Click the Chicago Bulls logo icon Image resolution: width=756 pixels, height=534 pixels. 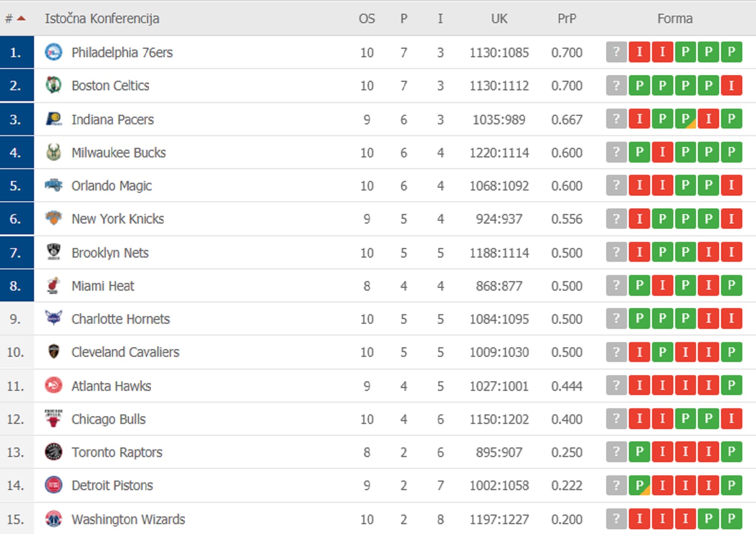pyautogui.click(x=53, y=418)
